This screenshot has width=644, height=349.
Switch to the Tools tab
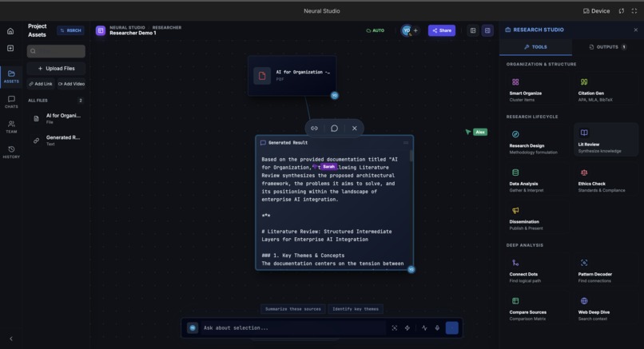point(535,47)
